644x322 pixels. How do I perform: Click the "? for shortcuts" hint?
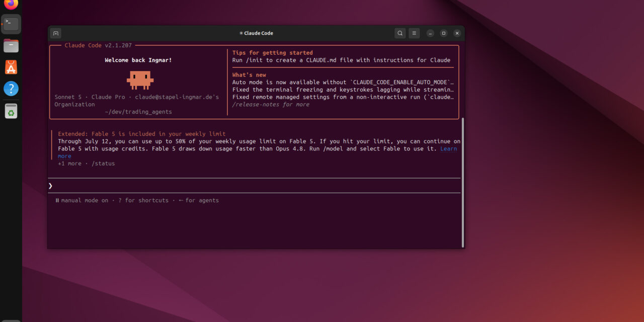pyautogui.click(x=143, y=200)
